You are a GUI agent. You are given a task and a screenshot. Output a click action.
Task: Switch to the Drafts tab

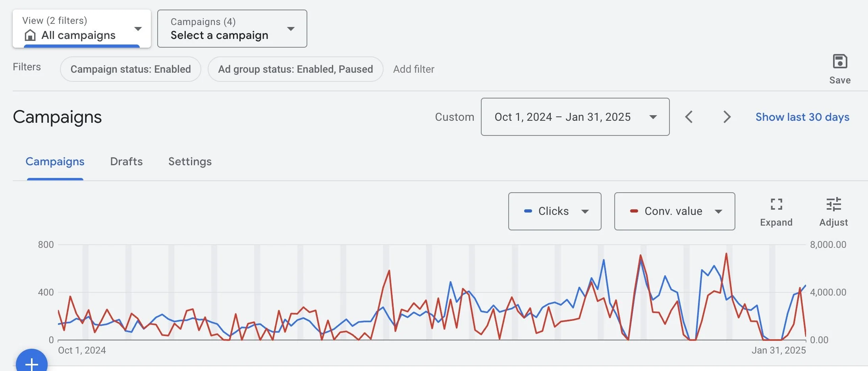126,161
